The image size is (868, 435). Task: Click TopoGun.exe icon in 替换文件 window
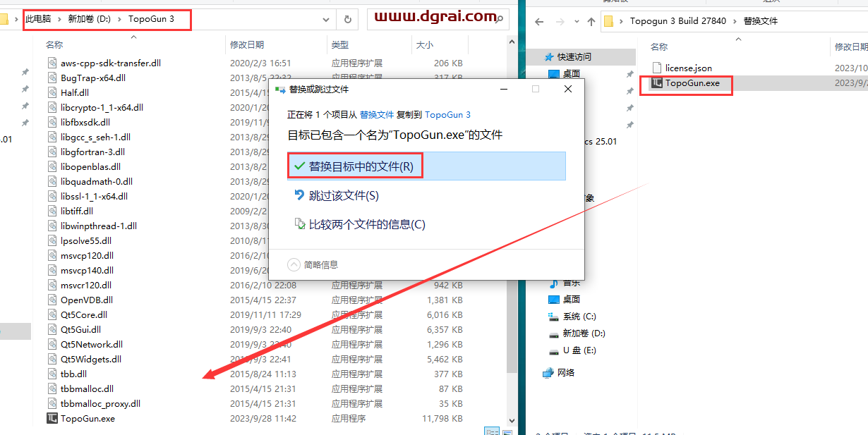coord(656,83)
